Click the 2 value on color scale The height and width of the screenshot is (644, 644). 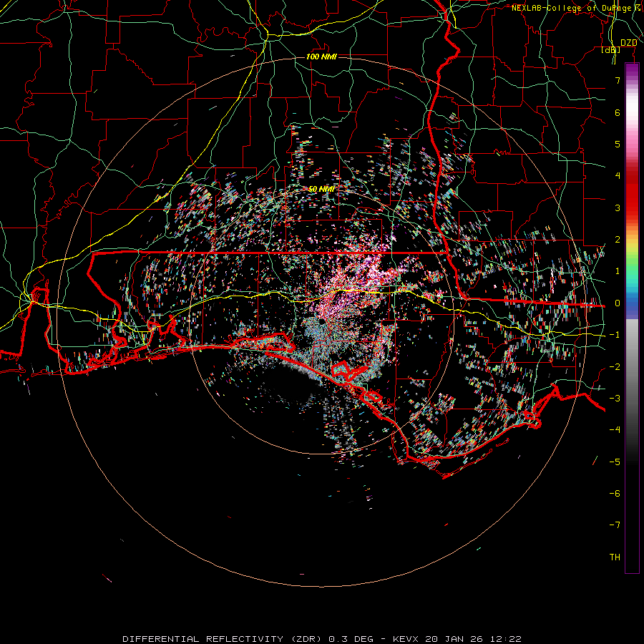tap(618, 240)
